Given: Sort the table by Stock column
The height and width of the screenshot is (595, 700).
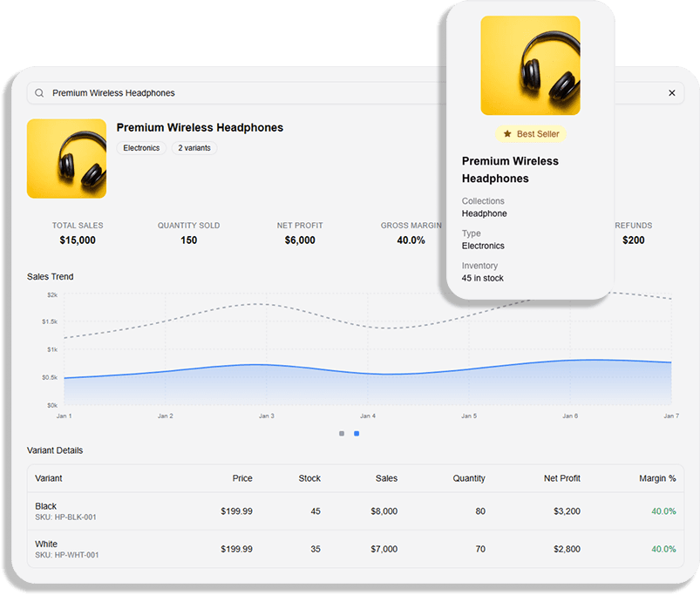Looking at the screenshot, I should click(309, 478).
